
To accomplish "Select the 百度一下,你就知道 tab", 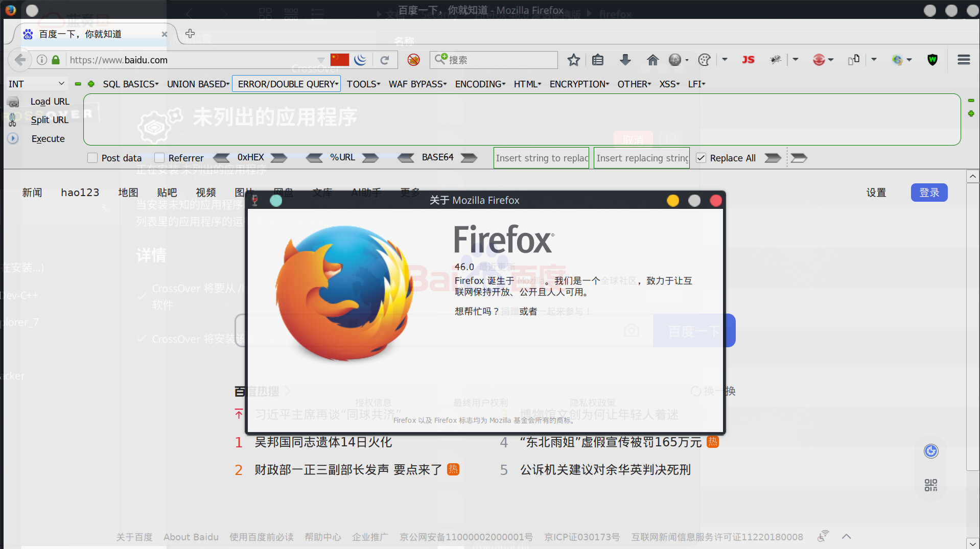I will coord(95,34).
